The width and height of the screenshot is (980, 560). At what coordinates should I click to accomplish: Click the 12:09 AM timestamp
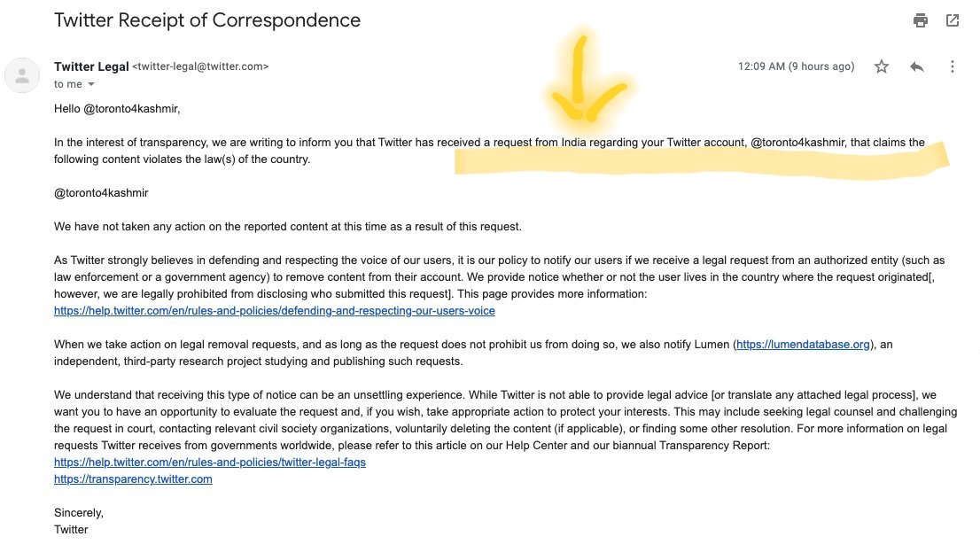[x=796, y=66]
